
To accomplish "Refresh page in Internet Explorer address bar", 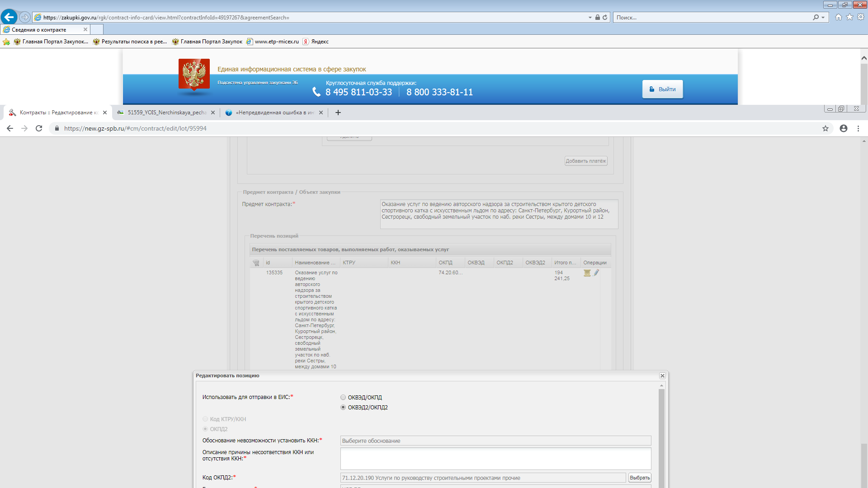I will pyautogui.click(x=605, y=18).
